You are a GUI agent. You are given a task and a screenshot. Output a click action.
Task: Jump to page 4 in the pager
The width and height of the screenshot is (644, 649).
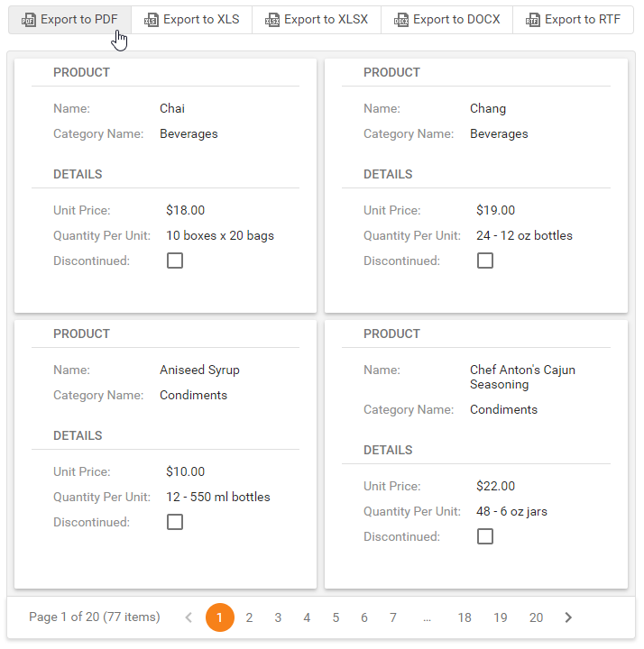coord(307,617)
